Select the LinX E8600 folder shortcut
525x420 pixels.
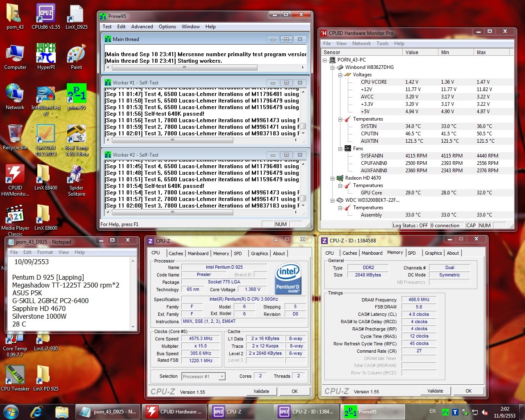(46, 218)
